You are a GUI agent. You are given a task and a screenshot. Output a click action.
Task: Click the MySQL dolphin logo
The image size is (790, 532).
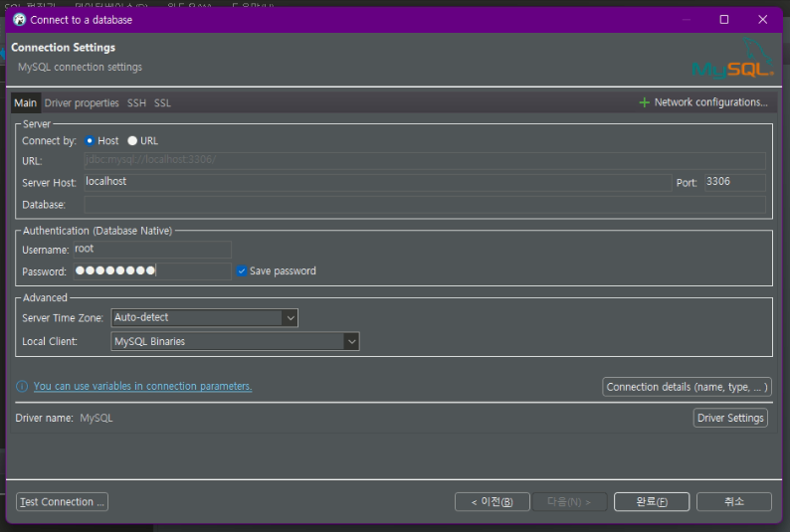(x=733, y=59)
